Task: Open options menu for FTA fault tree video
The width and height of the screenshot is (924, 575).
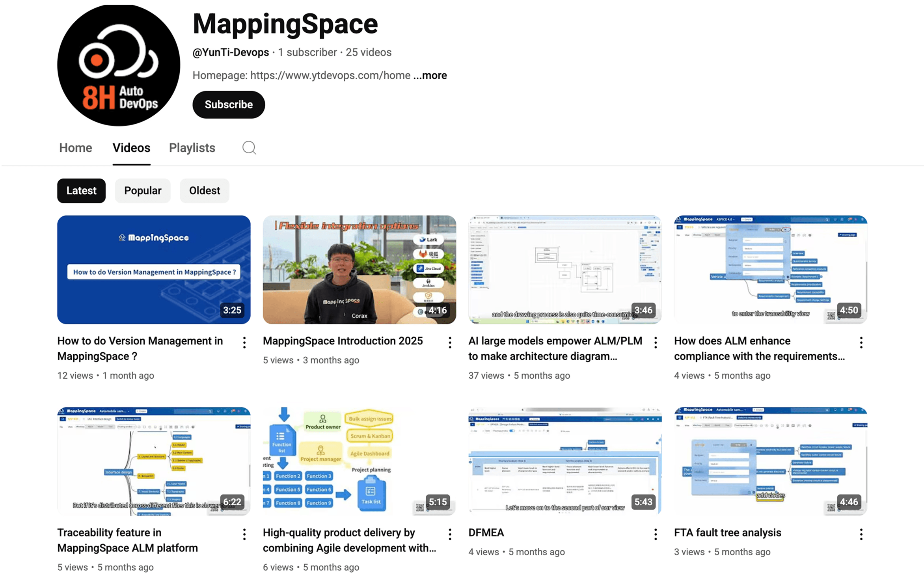Action: tap(861, 534)
